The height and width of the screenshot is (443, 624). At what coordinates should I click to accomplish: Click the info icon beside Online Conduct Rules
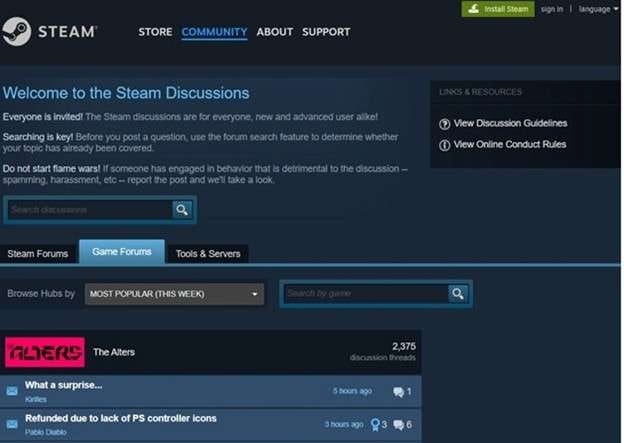(445, 145)
